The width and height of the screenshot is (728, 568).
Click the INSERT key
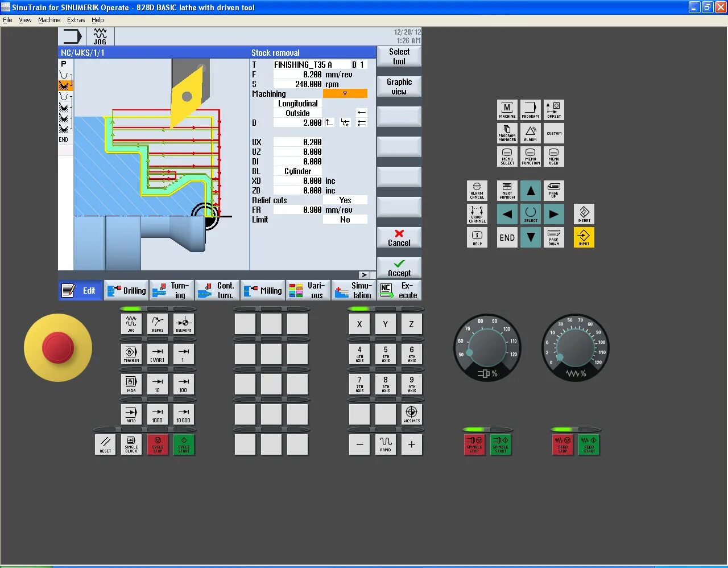584,214
